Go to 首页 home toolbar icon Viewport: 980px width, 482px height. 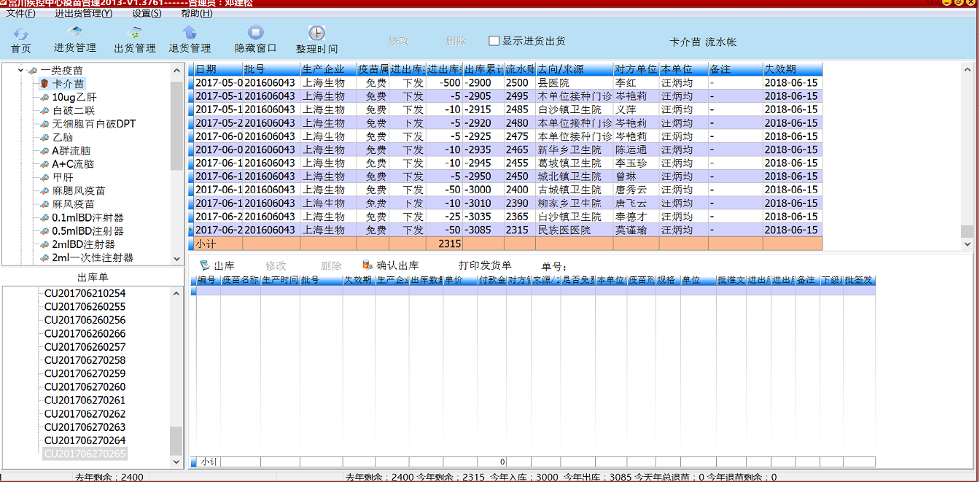tap(21, 34)
